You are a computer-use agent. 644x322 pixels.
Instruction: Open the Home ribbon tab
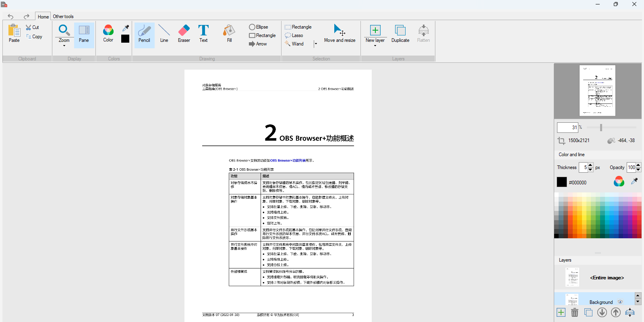click(x=43, y=17)
